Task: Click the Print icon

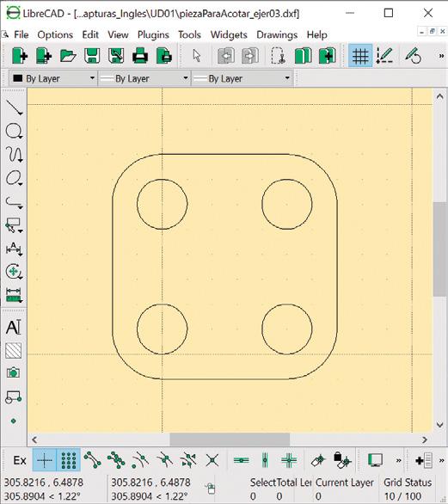Action: pos(140,56)
